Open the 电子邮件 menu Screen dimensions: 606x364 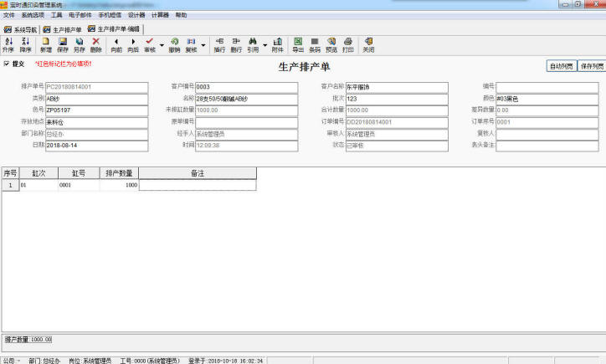click(80, 15)
